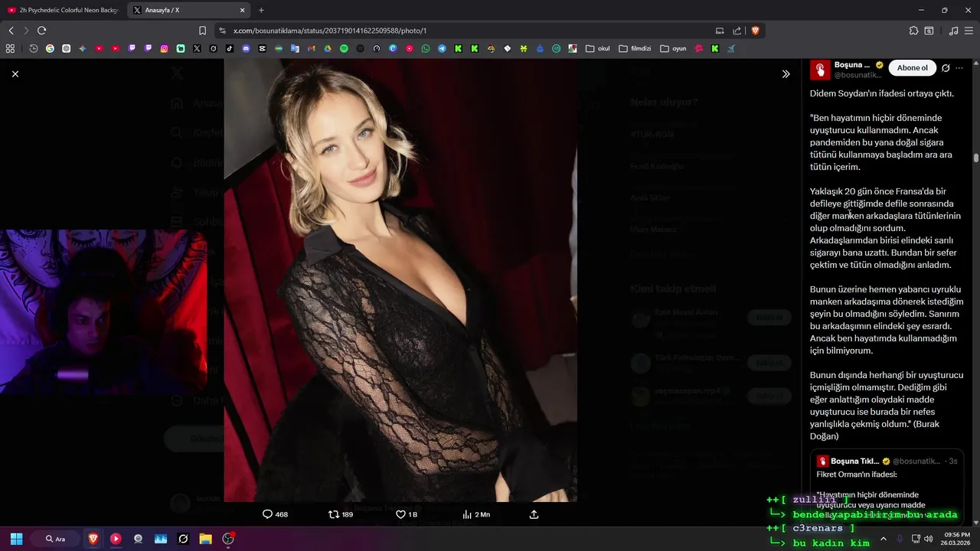Click the volume speaker icon in tray

click(928, 539)
